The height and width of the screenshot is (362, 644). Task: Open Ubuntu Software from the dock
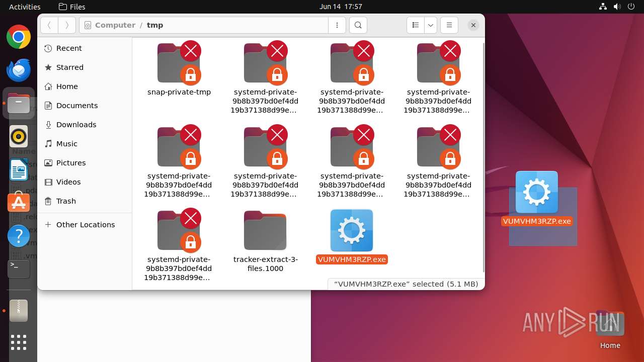(x=19, y=203)
